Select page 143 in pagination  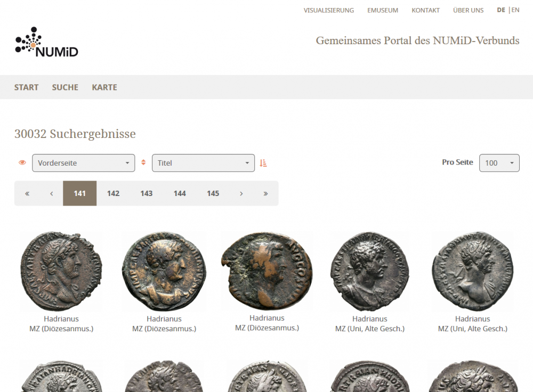tap(147, 193)
